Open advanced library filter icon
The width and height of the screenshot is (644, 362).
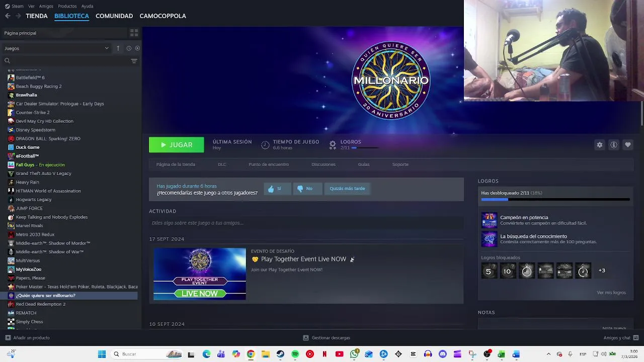[x=134, y=61]
